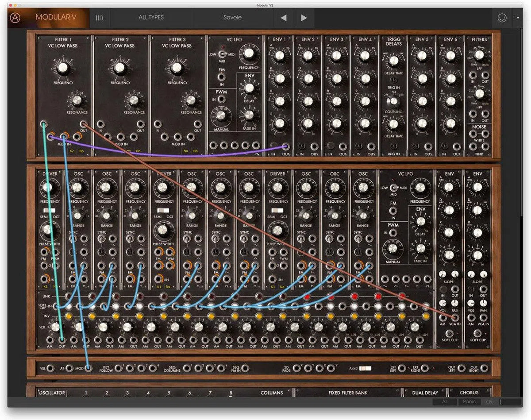The image size is (531, 420).
Task: Select the CHORUS tab
Action: click(x=469, y=393)
